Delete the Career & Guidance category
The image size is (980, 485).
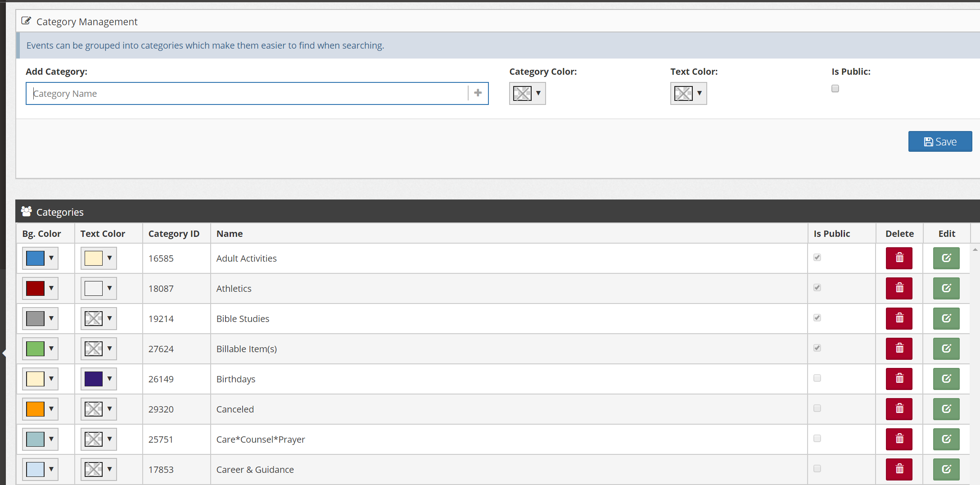tap(899, 469)
